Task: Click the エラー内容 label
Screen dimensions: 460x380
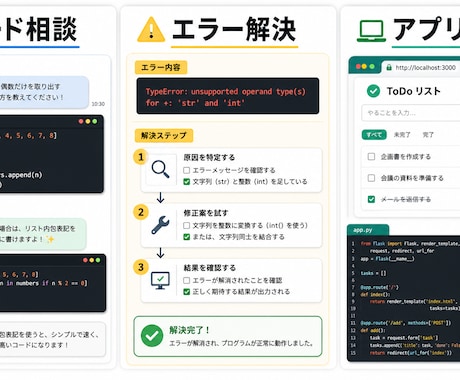Action: coord(161,67)
